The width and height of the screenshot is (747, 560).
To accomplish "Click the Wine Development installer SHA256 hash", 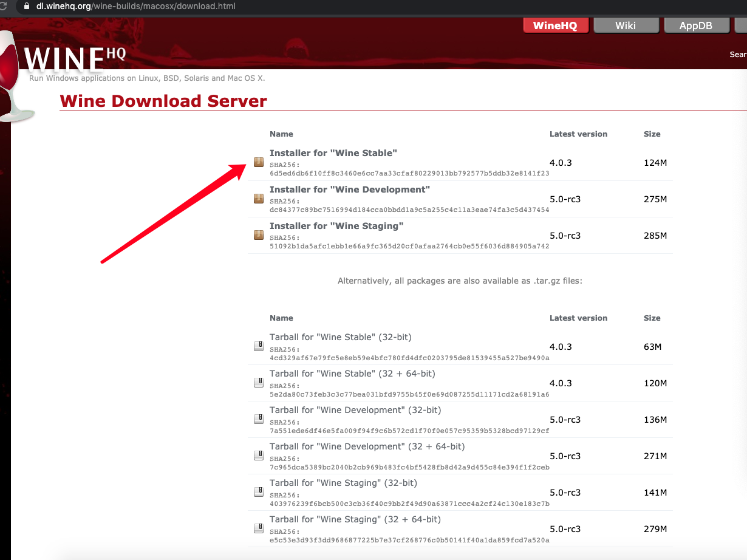I will [x=409, y=210].
